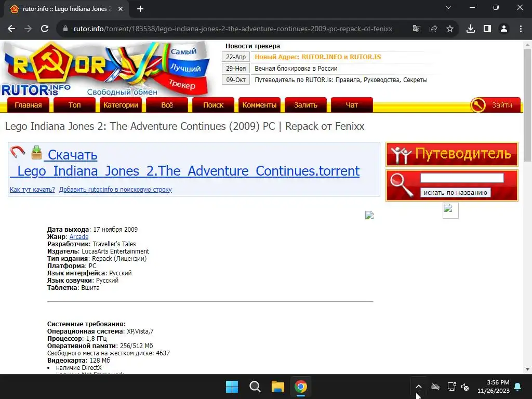Screen dimensions: 532x399
Task: Open the display/network tray icon
Action: (x=451, y=387)
